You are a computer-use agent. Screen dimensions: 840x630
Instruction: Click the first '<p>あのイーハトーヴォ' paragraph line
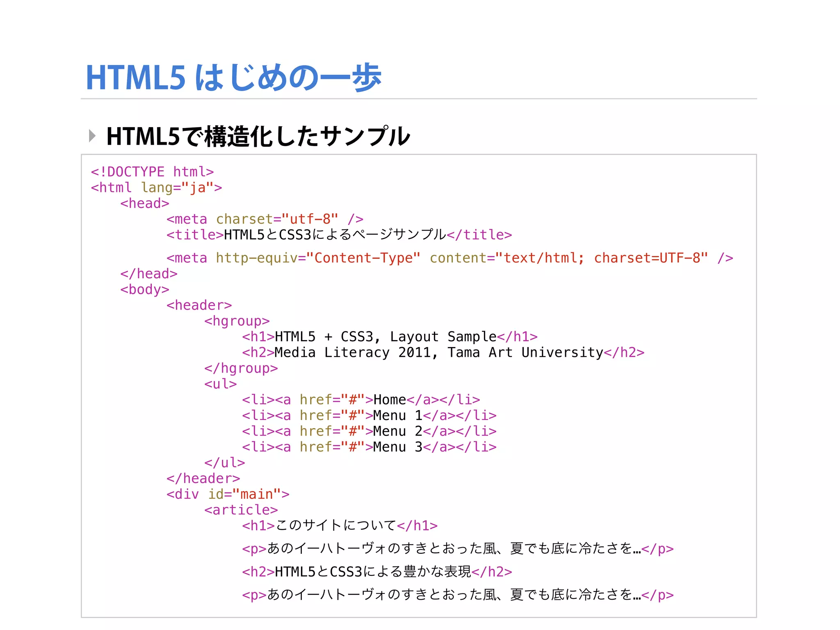click(x=458, y=549)
